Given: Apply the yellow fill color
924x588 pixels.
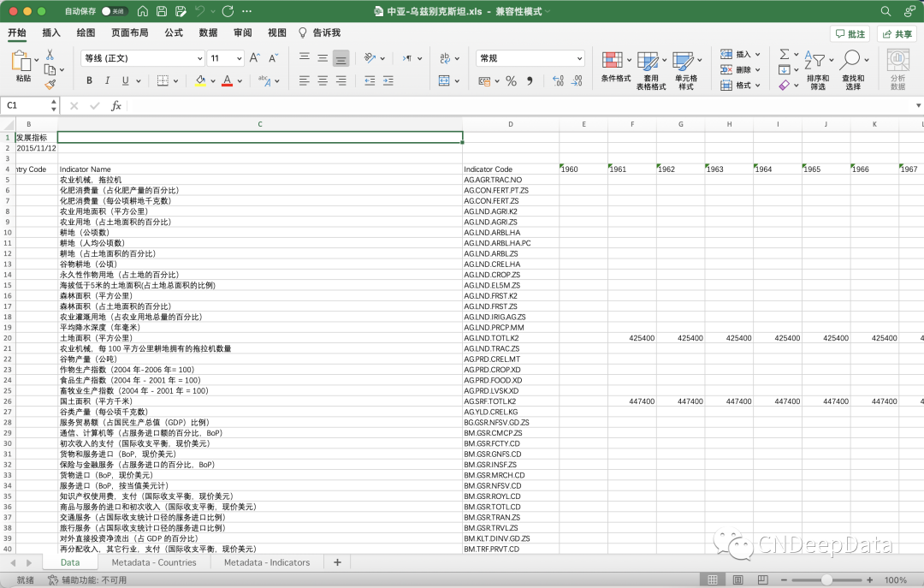Looking at the screenshot, I should (x=200, y=80).
